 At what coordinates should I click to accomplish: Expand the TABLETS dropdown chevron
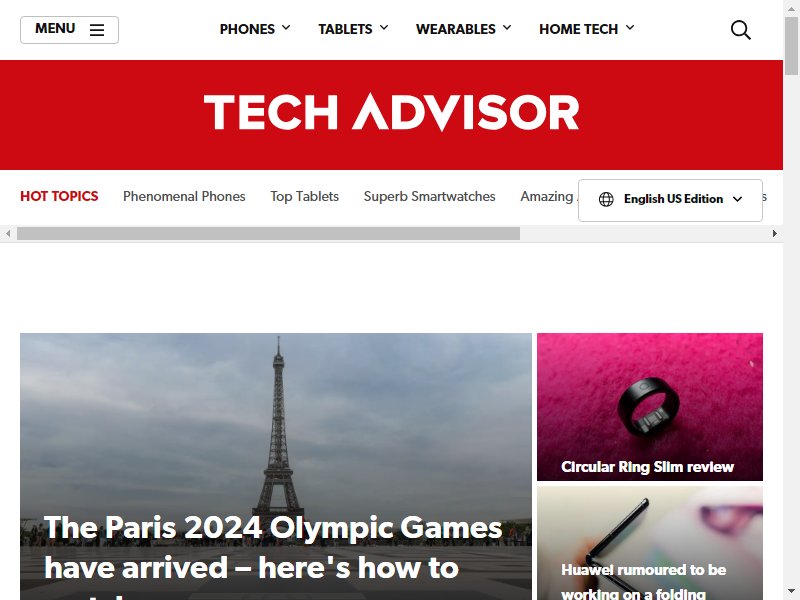(x=384, y=28)
